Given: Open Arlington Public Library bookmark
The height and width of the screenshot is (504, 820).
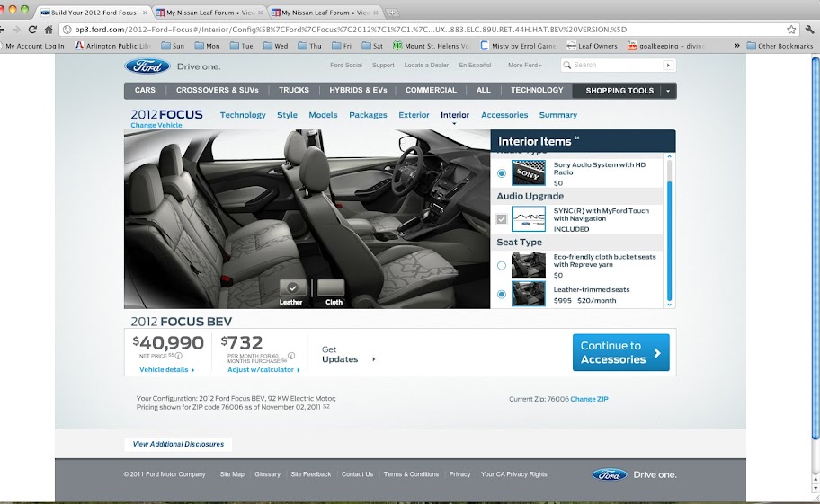Looking at the screenshot, I should point(113,46).
